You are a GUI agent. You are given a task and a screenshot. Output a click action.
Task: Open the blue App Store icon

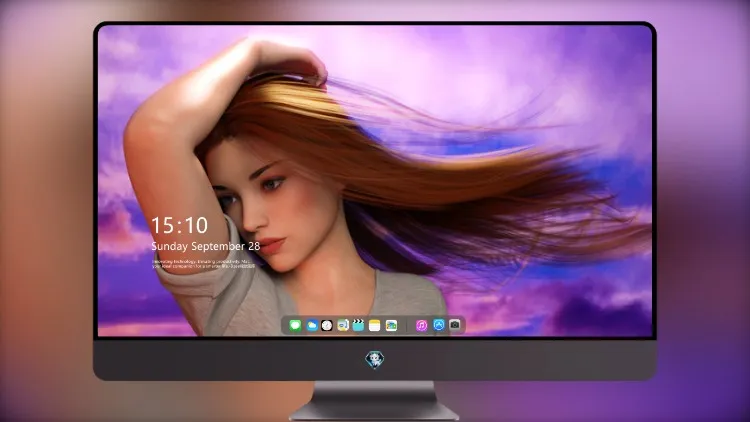(439, 325)
